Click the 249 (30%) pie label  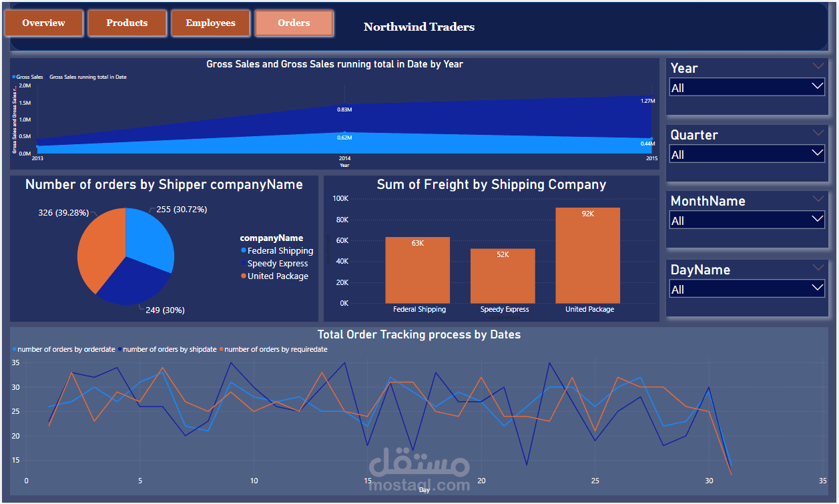coord(165,310)
